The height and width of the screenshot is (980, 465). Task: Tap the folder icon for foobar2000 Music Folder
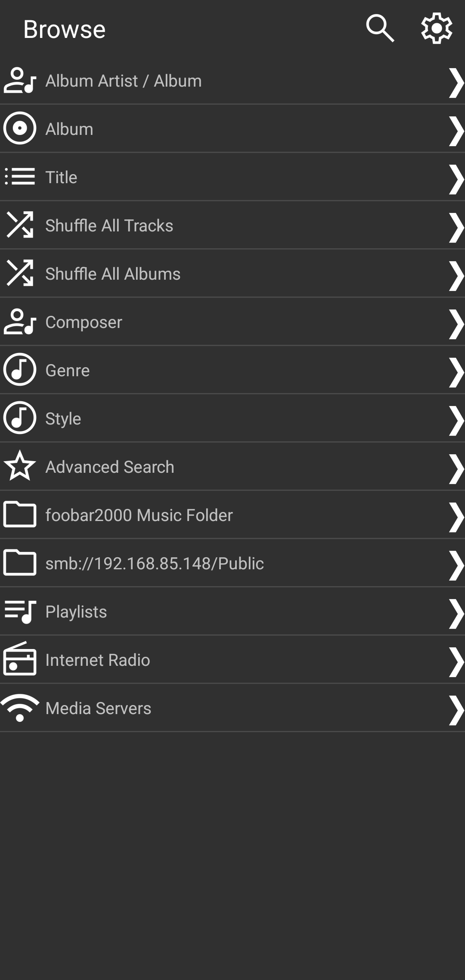click(20, 514)
